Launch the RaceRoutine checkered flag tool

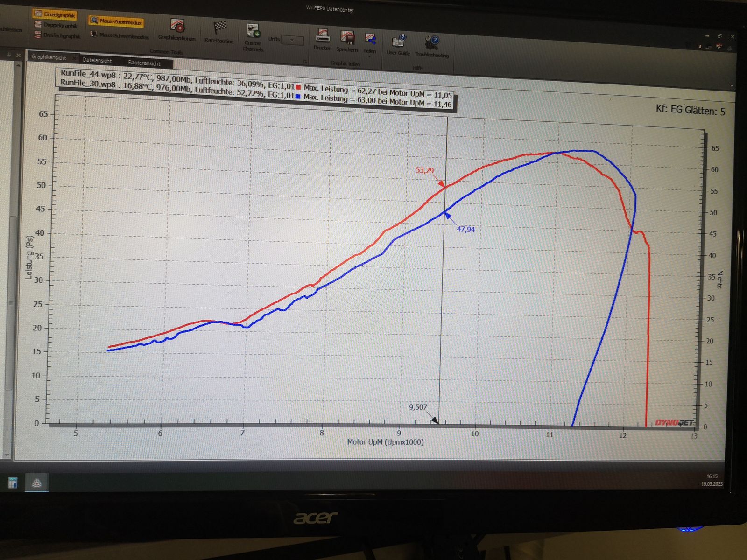point(219,32)
